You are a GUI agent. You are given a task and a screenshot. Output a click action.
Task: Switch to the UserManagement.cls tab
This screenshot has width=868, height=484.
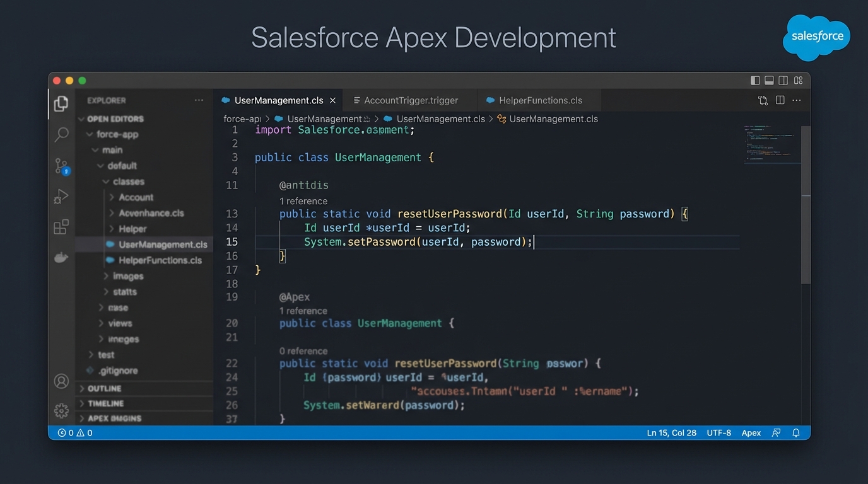click(278, 100)
